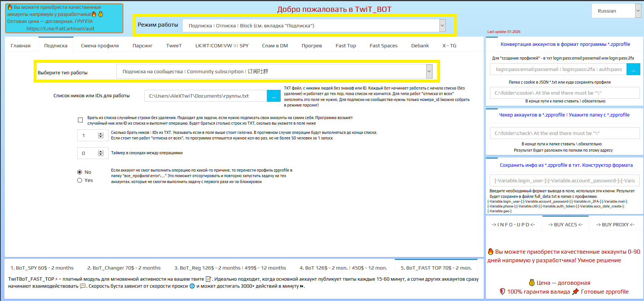Open the Подписка tab
This screenshot has width=644, height=301.
[x=56, y=46]
